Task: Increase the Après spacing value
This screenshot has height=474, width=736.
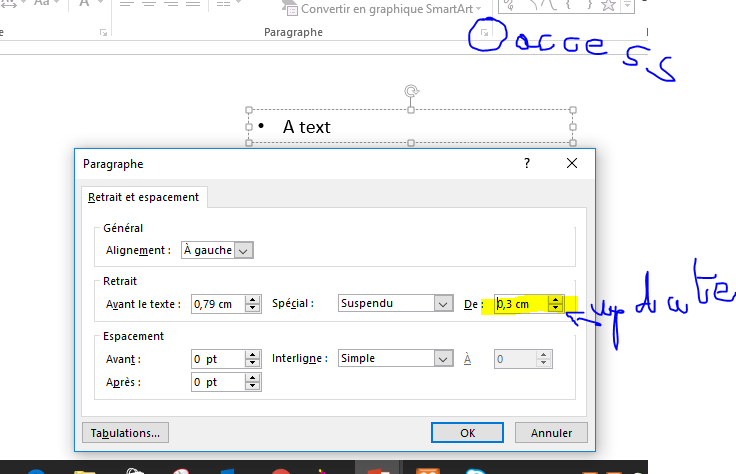Action: click(253, 378)
